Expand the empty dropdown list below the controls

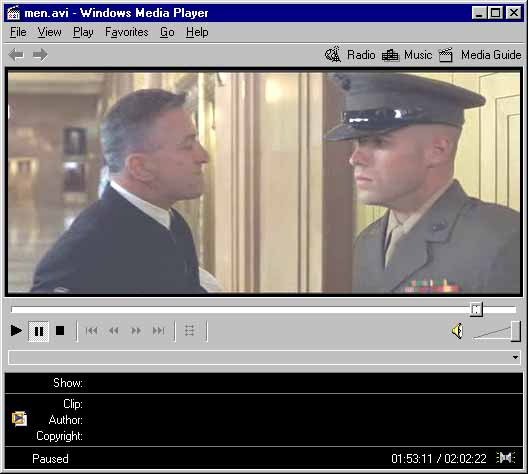pyautogui.click(x=515, y=357)
